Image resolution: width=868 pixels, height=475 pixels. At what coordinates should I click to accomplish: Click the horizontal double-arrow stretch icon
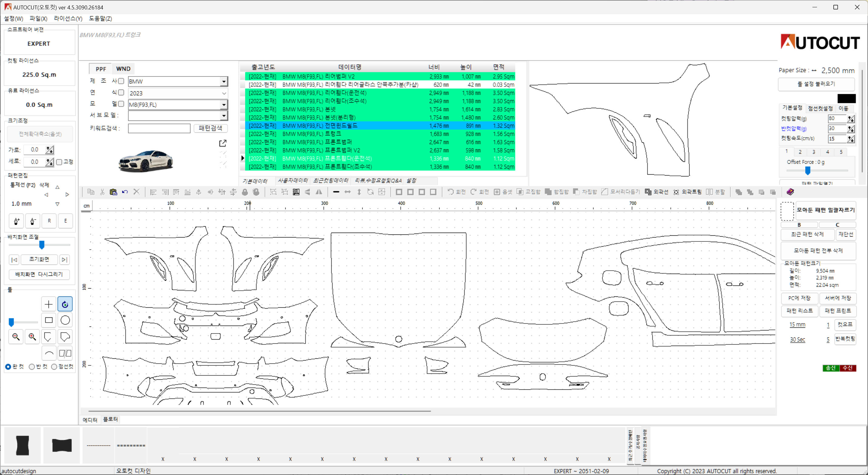(x=347, y=192)
